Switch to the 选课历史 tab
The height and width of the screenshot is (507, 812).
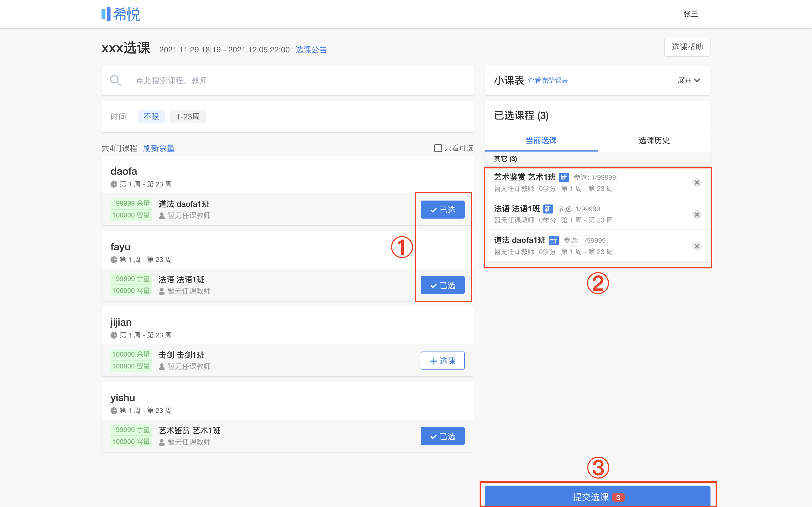pyautogui.click(x=654, y=140)
